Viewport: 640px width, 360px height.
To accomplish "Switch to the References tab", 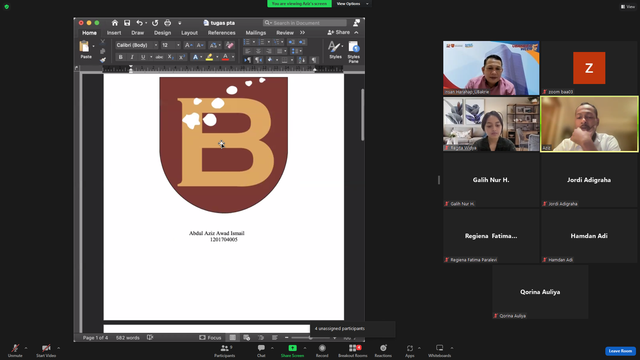I will tap(222, 33).
